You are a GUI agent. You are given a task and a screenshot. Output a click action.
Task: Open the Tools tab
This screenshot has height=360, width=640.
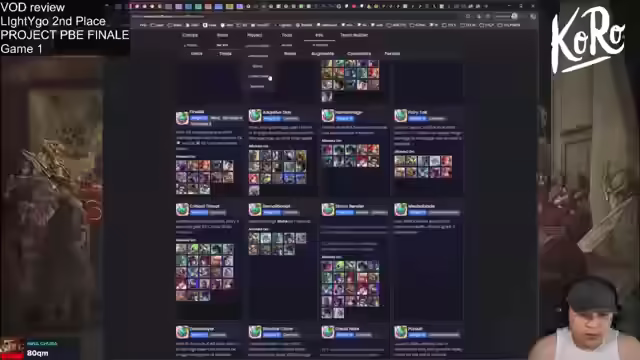pyautogui.click(x=287, y=35)
